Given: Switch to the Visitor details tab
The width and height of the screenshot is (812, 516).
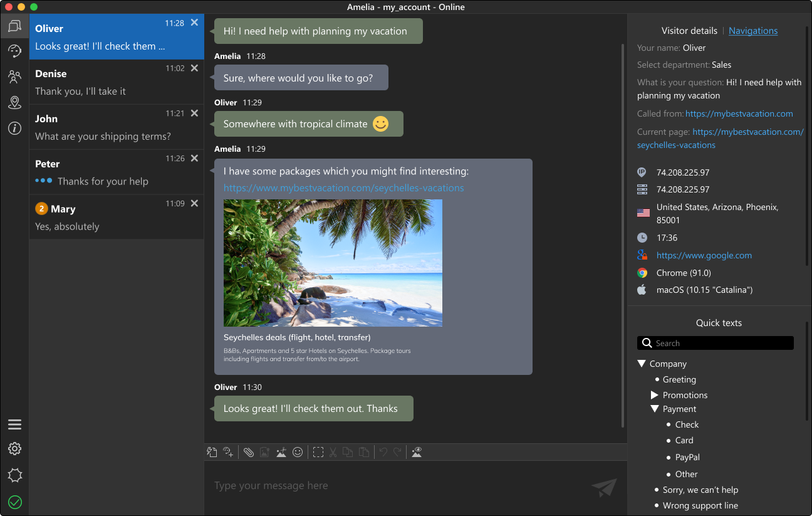Looking at the screenshot, I should [x=689, y=30].
